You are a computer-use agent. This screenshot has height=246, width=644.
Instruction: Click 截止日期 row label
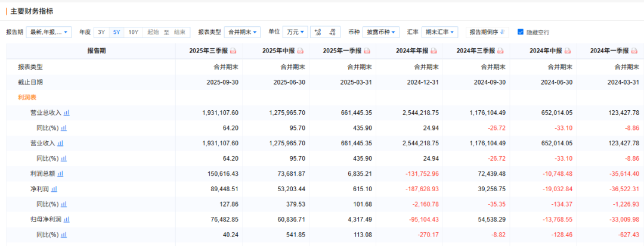(x=30, y=82)
